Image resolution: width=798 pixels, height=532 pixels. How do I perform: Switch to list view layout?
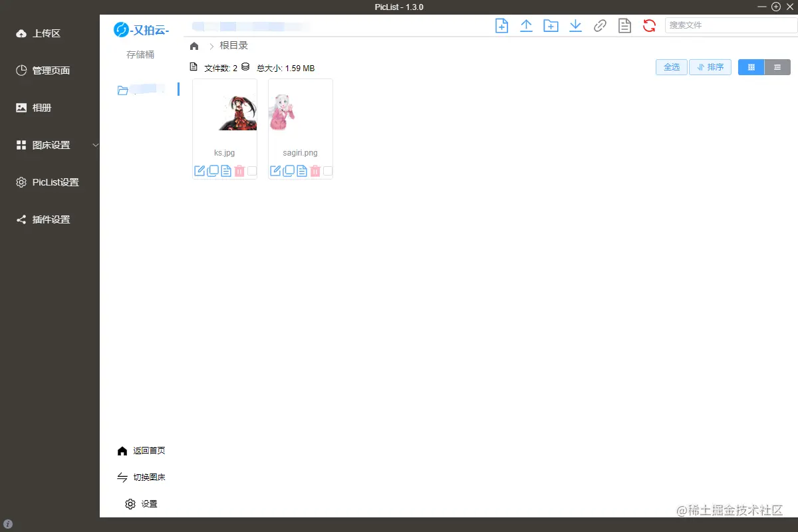[x=777, y=67]
